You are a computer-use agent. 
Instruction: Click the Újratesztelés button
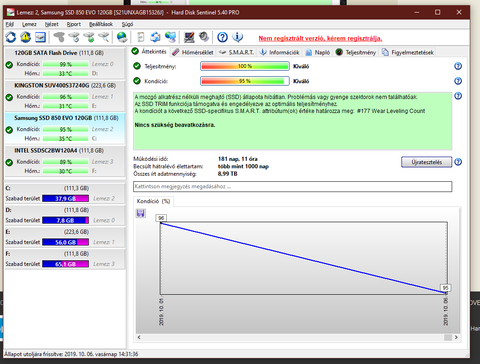pyautogui.click(x=427, y=162)
